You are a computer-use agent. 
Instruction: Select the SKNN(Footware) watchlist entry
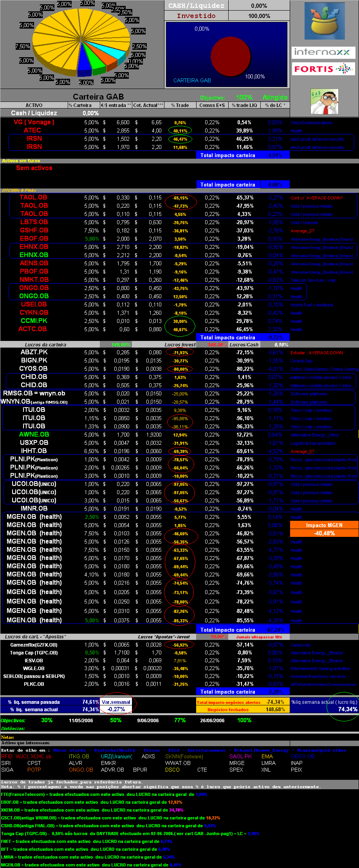click(184, 756)
